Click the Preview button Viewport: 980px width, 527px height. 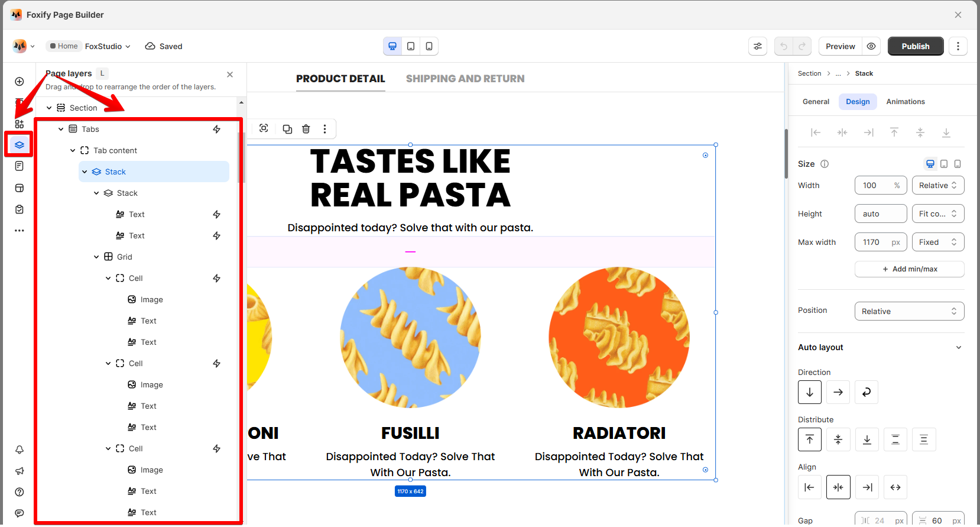point(841,46)
